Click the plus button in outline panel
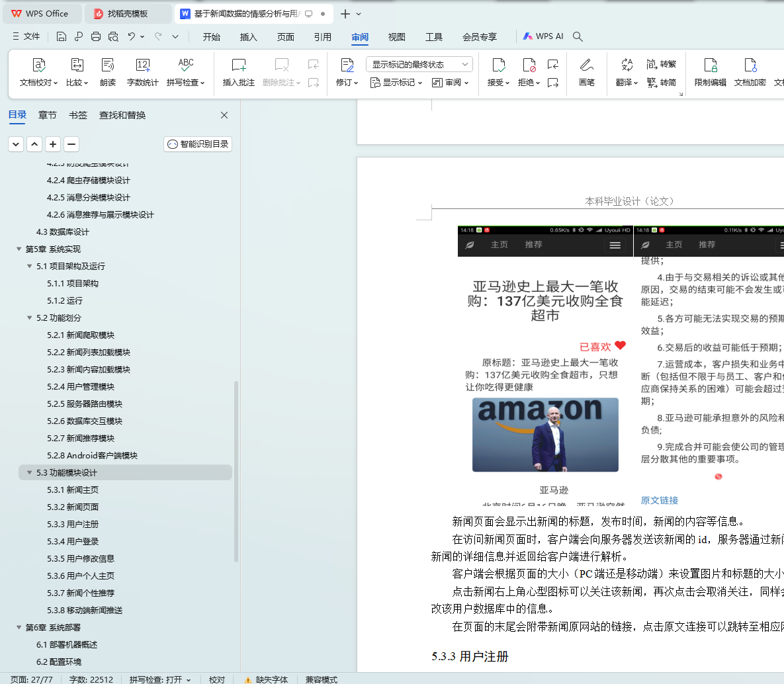Screen dimensions: 784x684 [53, 144]
